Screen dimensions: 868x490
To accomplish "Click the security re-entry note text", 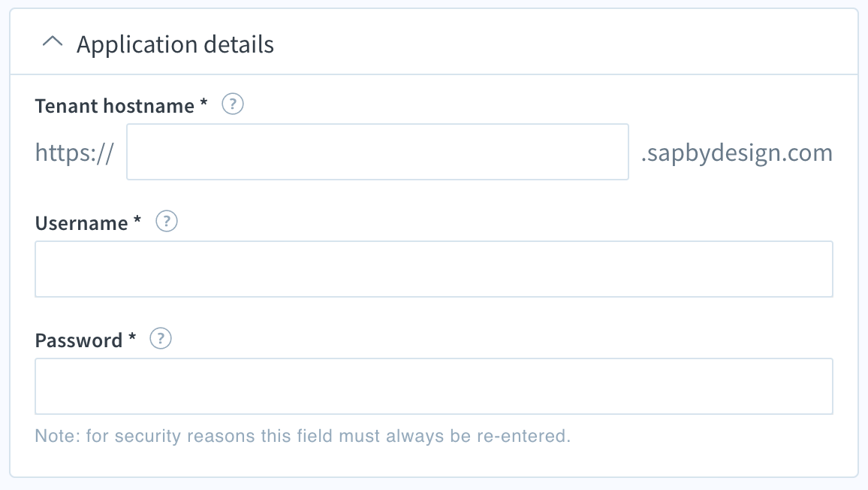I will click(303, 436).
